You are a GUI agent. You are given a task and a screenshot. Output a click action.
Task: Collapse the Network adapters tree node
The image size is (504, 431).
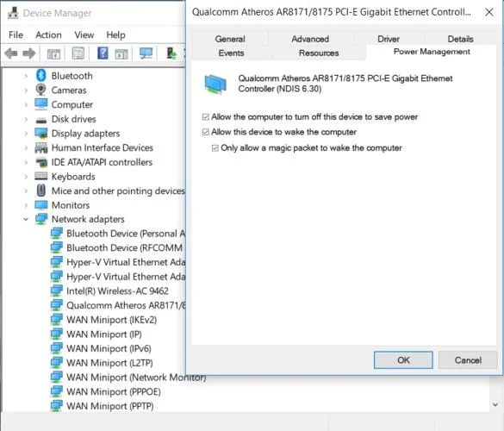pyautogui.click(x=26, y=219)
